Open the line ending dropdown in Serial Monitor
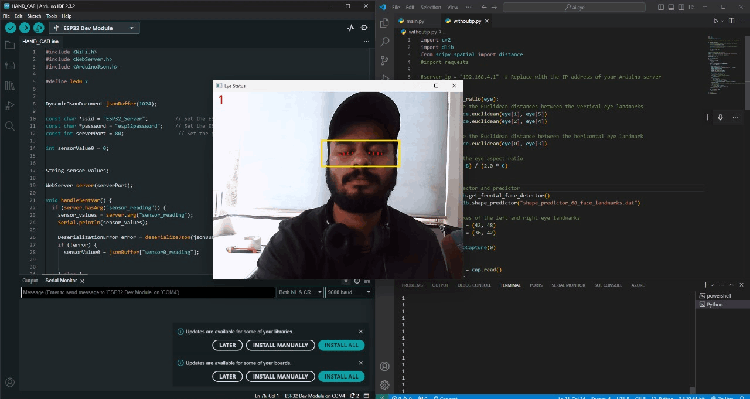This screenshot has width=750, height=399. (x=299, y=292)
